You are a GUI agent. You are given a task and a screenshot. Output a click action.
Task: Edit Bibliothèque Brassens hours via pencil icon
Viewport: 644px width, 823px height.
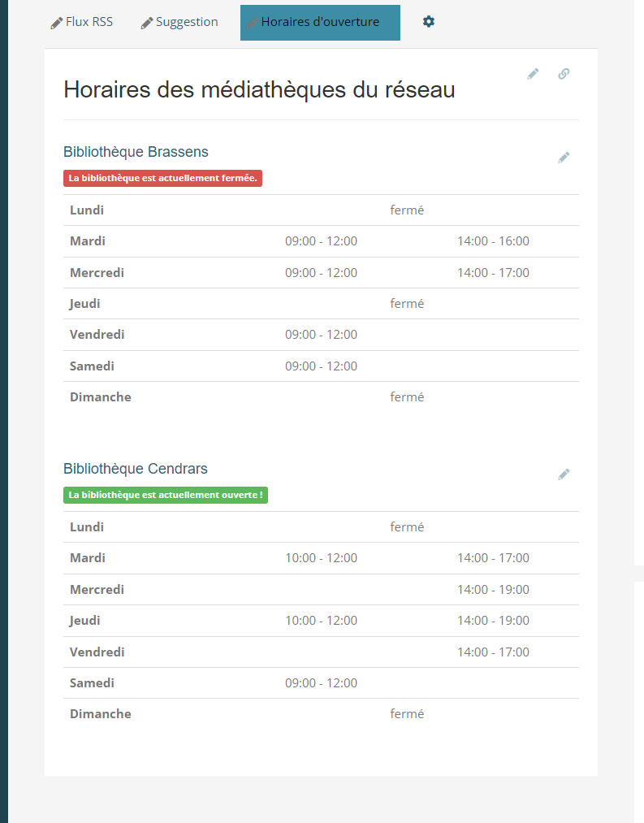(564, 158)
